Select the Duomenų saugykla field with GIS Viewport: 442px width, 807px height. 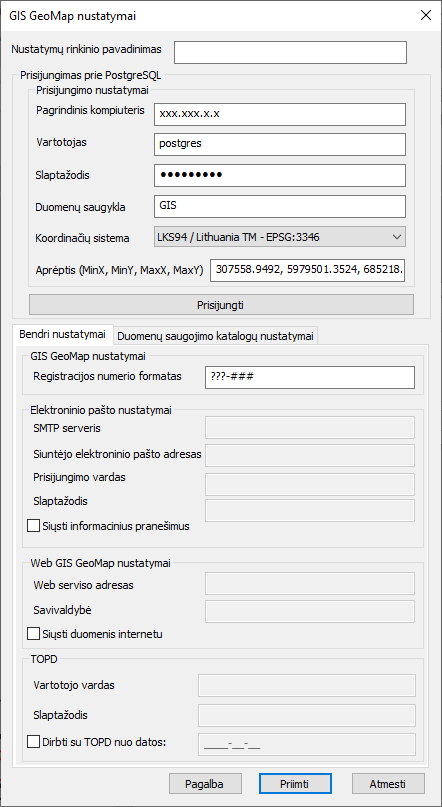pos(279,206)
